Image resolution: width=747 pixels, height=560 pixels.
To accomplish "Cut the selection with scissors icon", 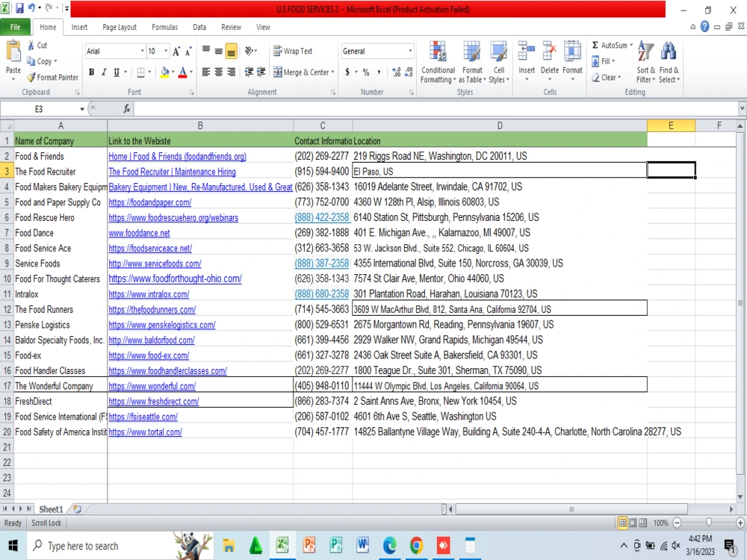I will pyautogui.click(x=31, y=46).
